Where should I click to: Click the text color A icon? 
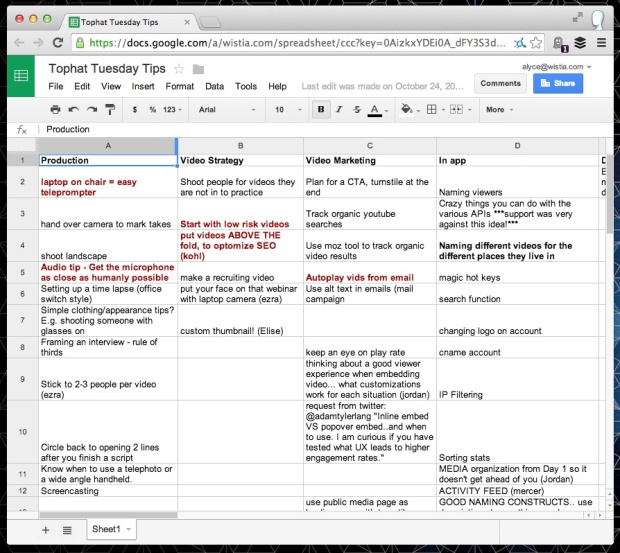pos(374,110)
